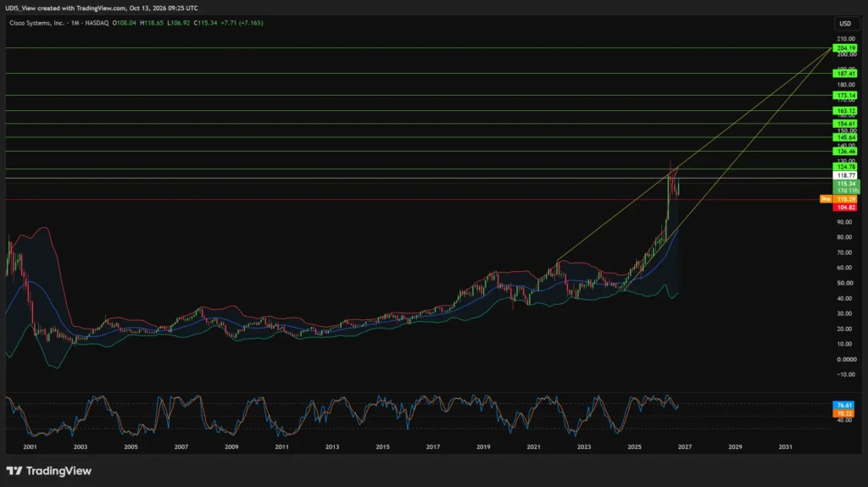The image size is (868, 487).
Task: Click the 2007 year on time axis
Action: pyautogui.click(x=181, y=447)
